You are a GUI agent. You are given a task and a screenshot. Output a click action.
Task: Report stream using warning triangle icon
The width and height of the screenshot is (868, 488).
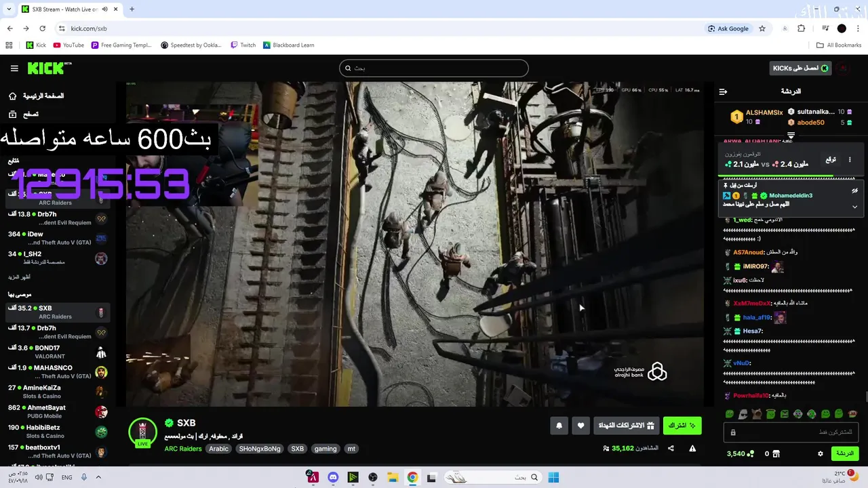tap(692, 448)
